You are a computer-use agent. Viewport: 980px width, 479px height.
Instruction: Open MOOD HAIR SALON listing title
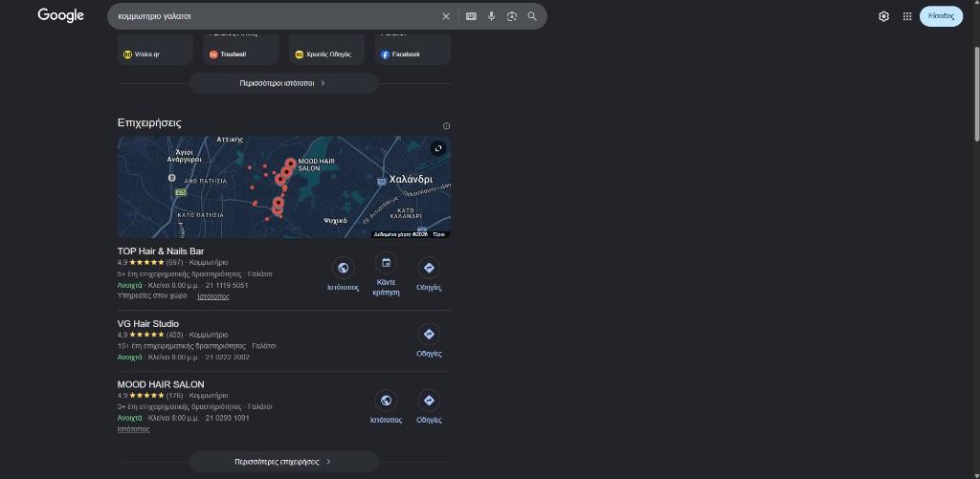[x=161, y=384]
